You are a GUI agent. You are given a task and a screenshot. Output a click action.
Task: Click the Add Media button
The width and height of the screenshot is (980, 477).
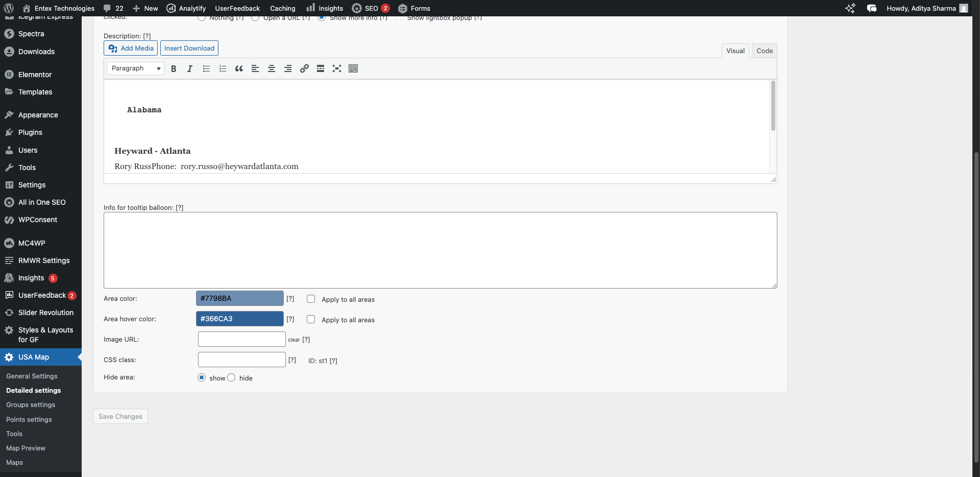[131, 48]
